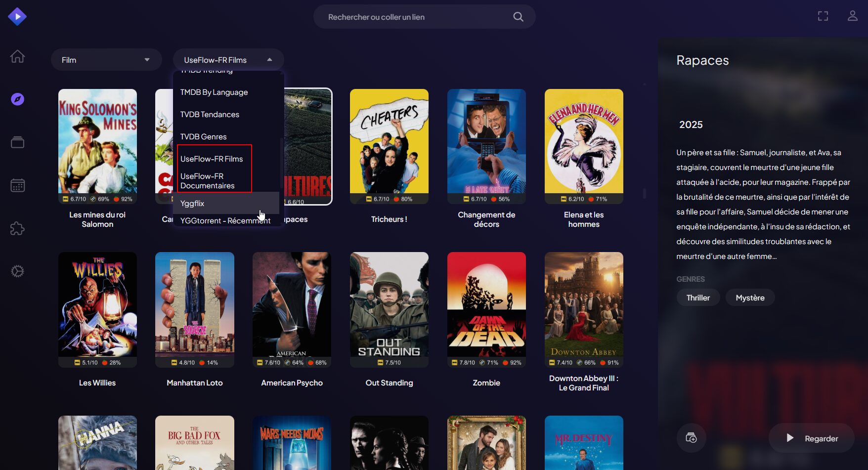This screenshot has width=868, height=470.
Task: Toggle fullscreen mode icon
Action: coord(823,16)
